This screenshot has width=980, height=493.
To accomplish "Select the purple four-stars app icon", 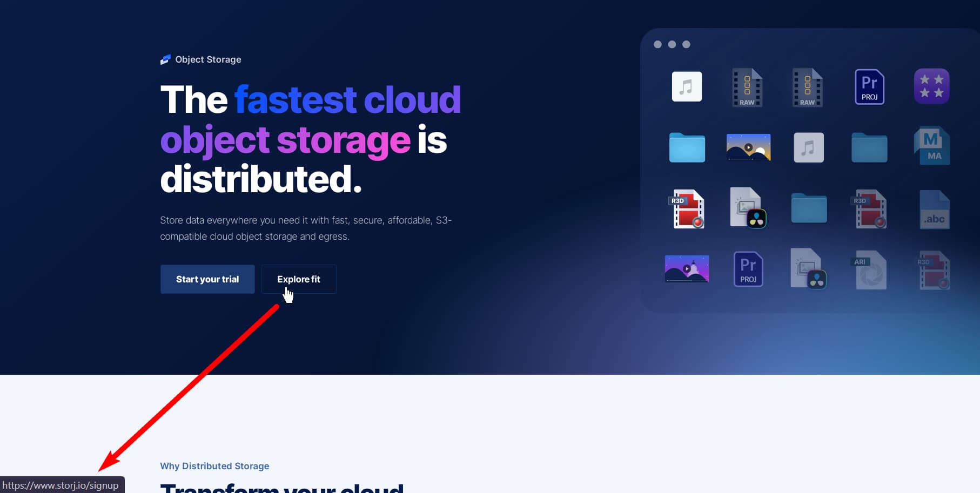I will point(931,86).
